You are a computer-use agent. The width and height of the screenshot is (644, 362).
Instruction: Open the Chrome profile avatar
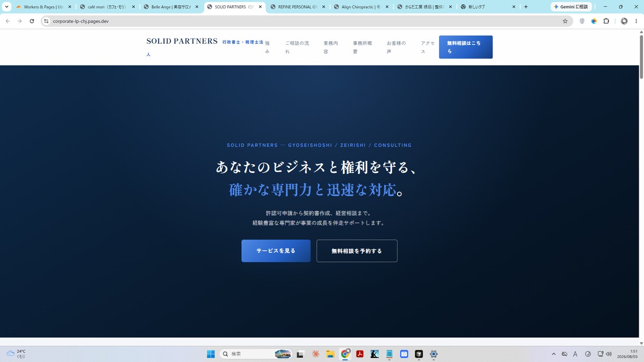coord(624,21)
